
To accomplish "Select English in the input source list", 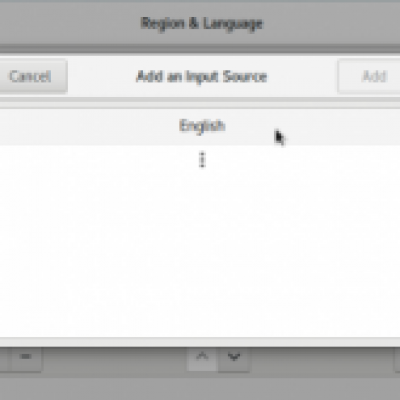I will point(200,127).
